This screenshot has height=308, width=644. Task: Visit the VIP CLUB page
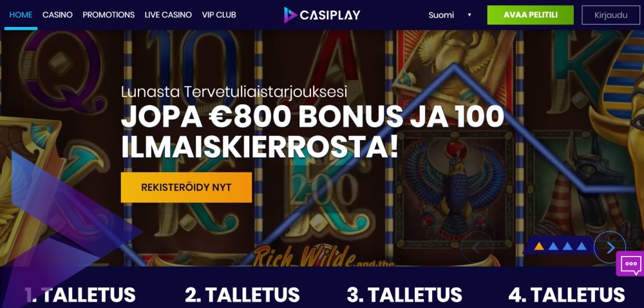[219, 15]
